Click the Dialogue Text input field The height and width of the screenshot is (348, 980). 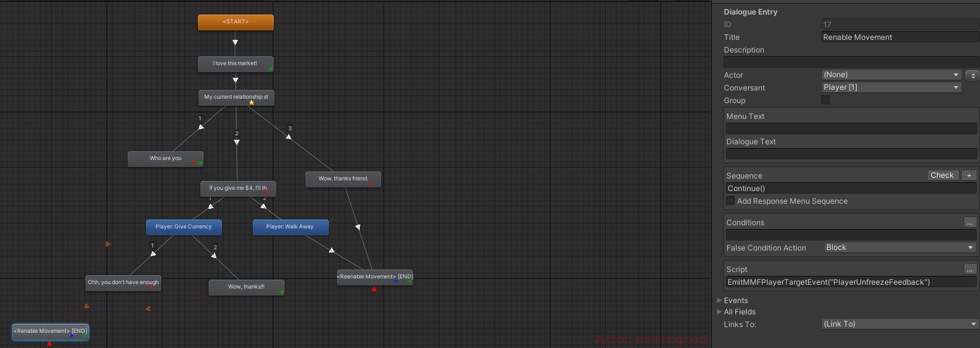pos(851,154)
